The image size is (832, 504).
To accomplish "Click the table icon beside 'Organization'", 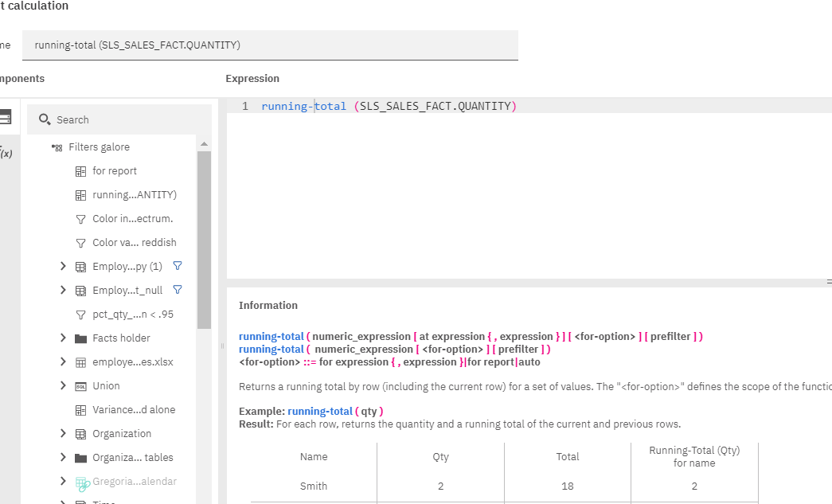I will coord(80,434).
